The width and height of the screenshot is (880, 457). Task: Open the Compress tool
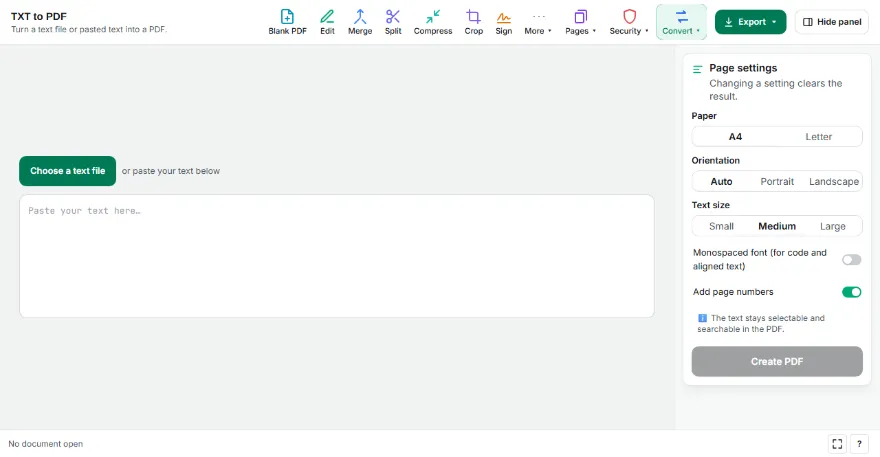click(433, 22)
